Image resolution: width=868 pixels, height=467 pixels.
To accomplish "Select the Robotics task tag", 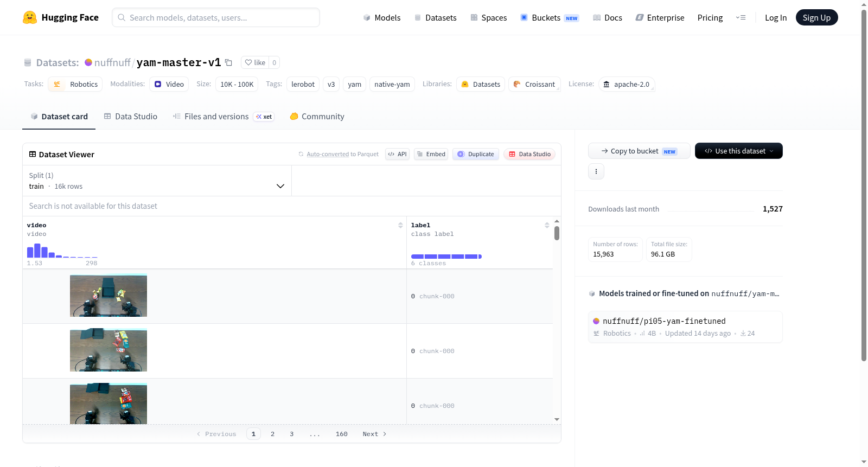I will click(x=75, y=84).
